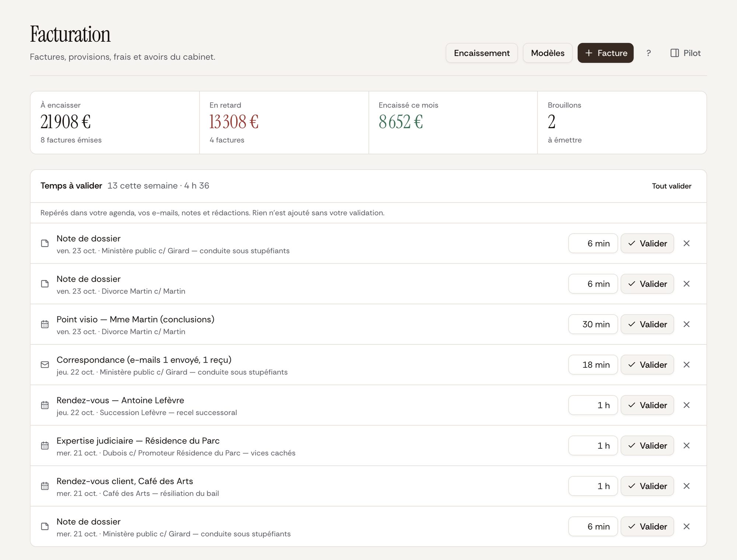
Task: Select 'Point visio — Mme Martin (conclusions)' title
Action: pos(135,319)
